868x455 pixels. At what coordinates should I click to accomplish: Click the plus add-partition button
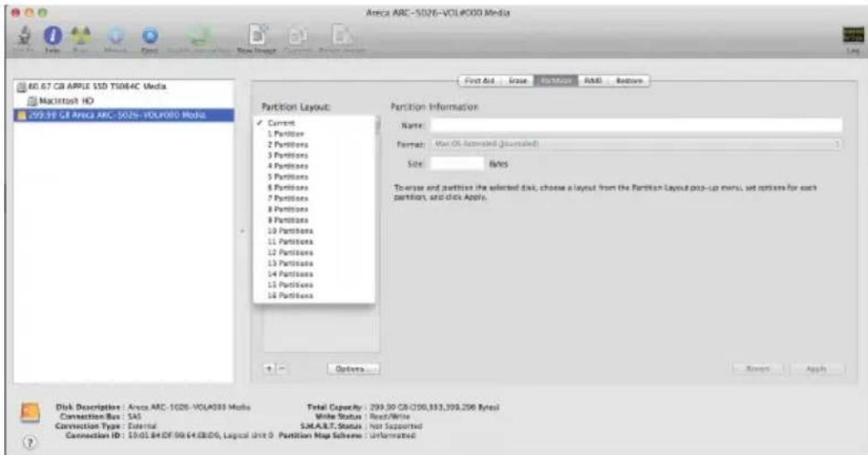(269, 368)
